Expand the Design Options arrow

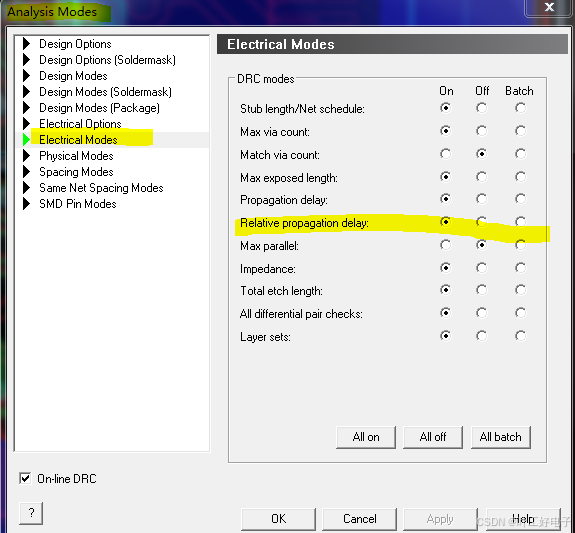coord(26,44)
